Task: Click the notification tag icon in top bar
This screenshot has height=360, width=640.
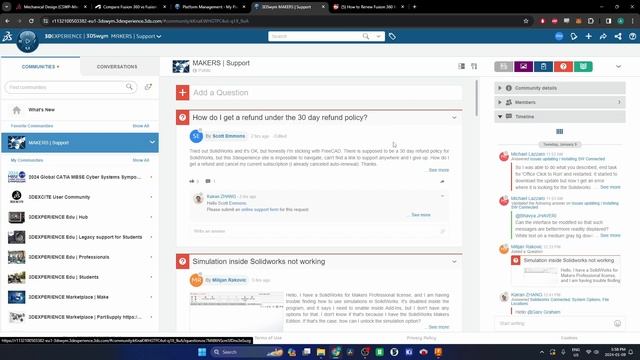Action: (x=573, y=36)
